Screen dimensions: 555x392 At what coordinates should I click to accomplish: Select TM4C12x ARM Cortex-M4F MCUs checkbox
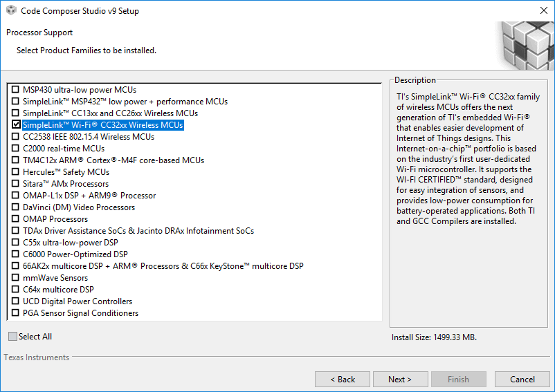15,160
